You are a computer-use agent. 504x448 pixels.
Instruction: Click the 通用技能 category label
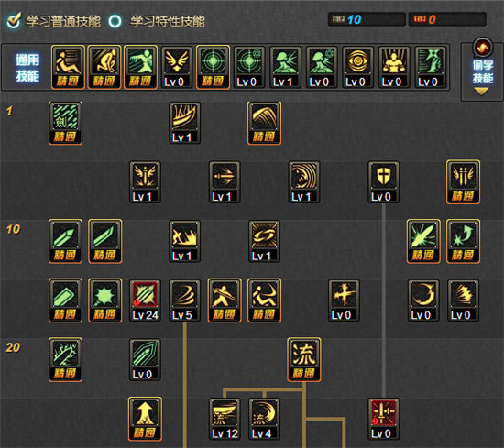coord(27,68)
